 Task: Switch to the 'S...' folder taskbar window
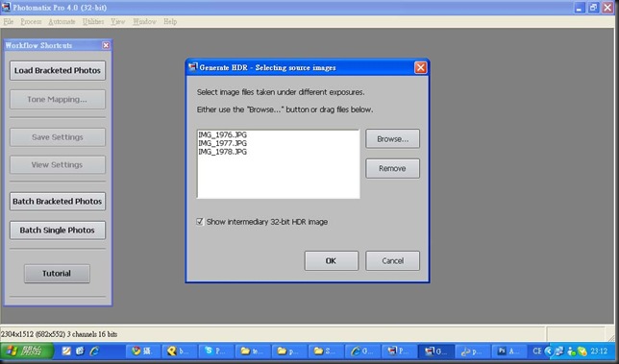tap(326, 351)
